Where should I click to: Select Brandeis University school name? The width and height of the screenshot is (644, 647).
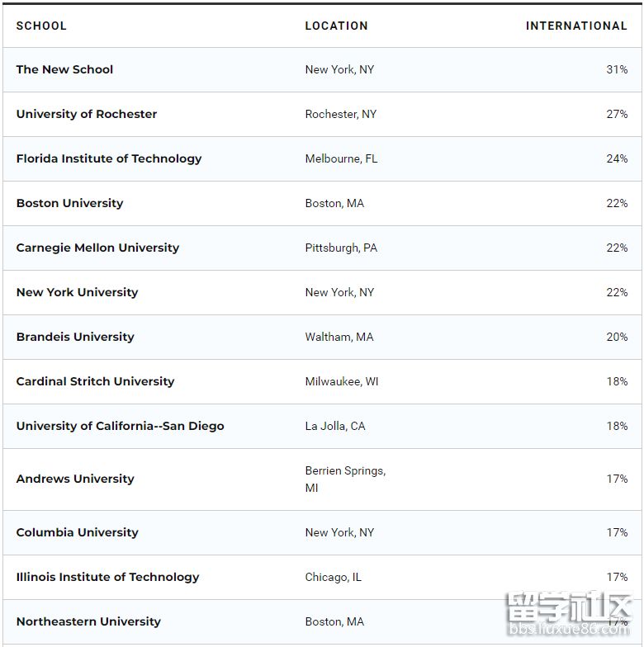(x=75, y=337)
